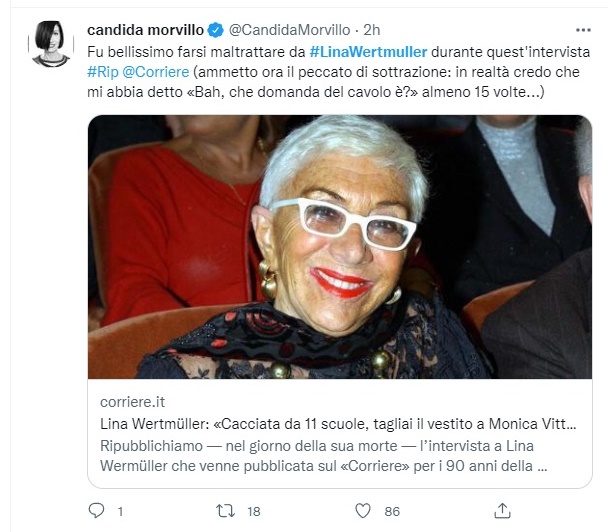
Task: Click the retweet count 18
Action: 254,511
